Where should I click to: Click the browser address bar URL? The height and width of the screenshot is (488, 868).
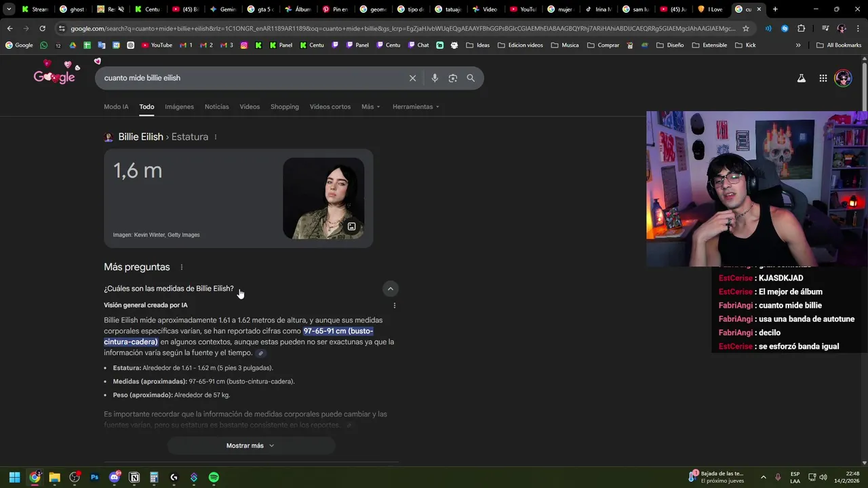click(x=403, y=28)
